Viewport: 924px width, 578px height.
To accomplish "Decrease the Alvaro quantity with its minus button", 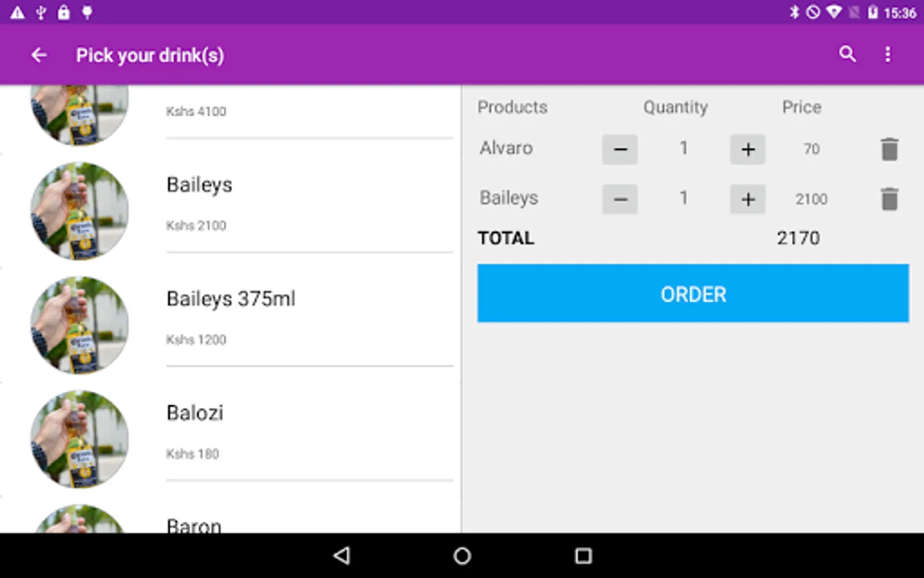I will [x=620, y=149].
